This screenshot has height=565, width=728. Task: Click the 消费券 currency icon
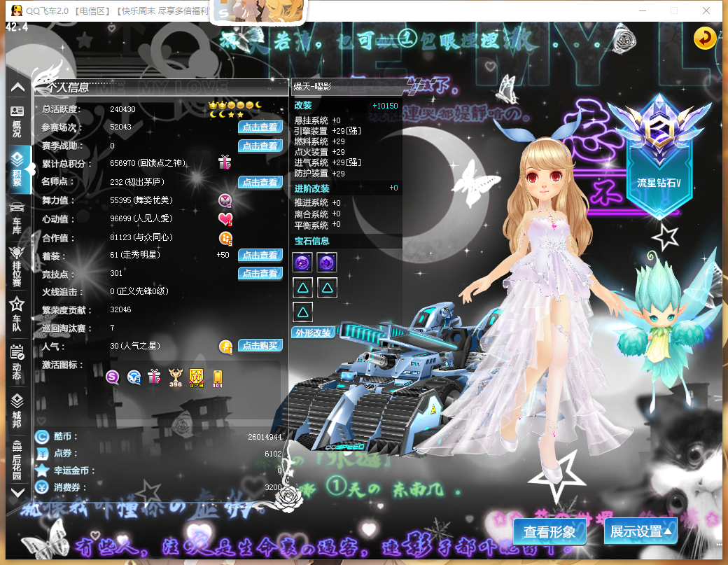(x=42, y=487)
